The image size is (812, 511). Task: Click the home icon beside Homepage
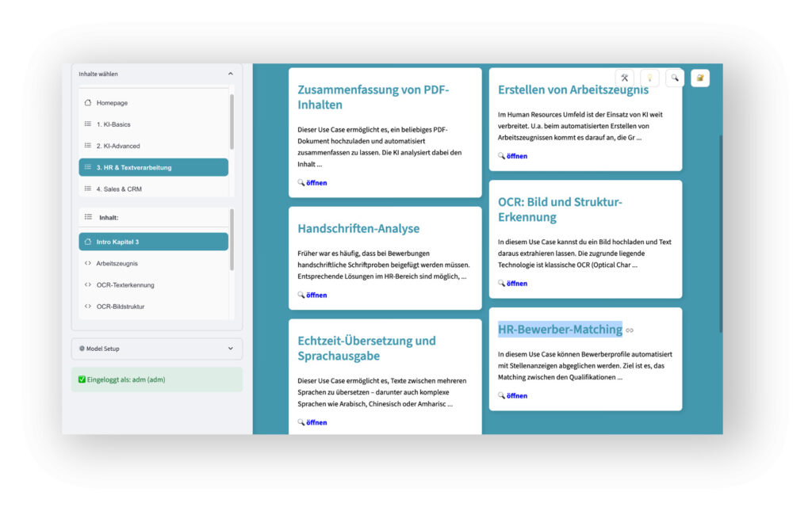pyautogui.click(x=88, y=103)
